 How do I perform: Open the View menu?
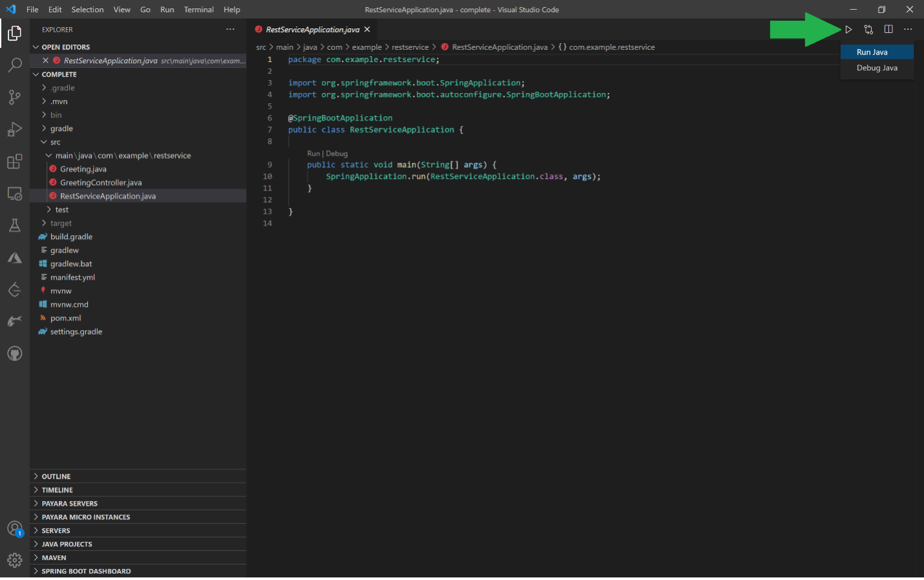tap(121, 10)
